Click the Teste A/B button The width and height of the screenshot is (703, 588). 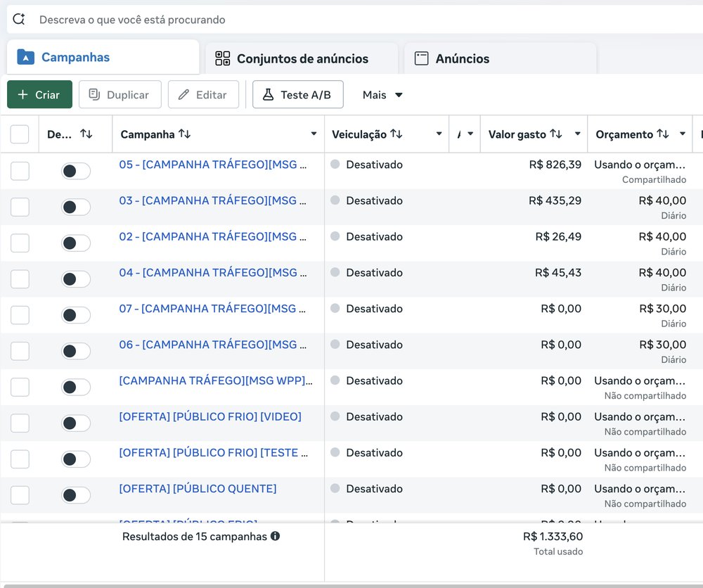[298, 94]
